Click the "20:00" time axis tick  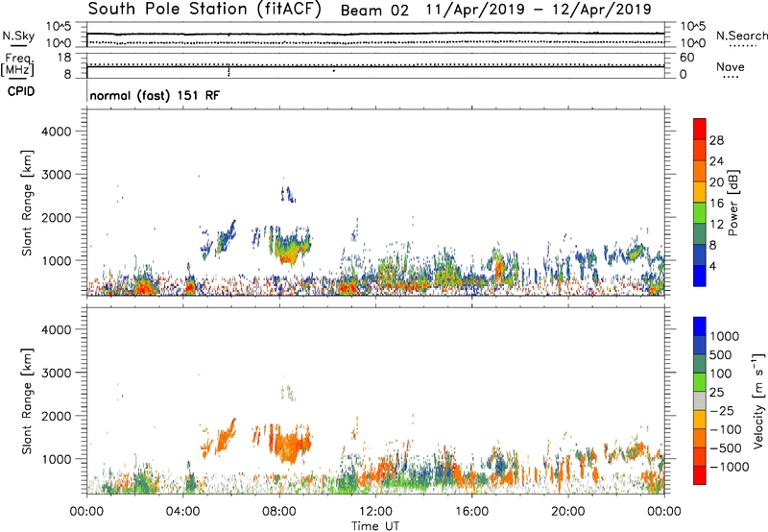pyautogui.click(x=567, y=512)
